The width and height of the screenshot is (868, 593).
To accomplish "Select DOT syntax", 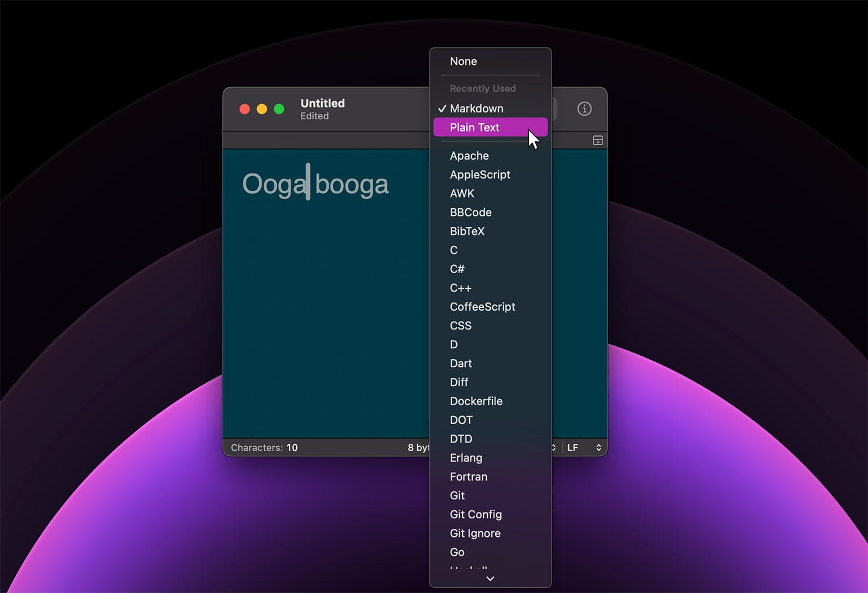I will (x=490, y=421).
